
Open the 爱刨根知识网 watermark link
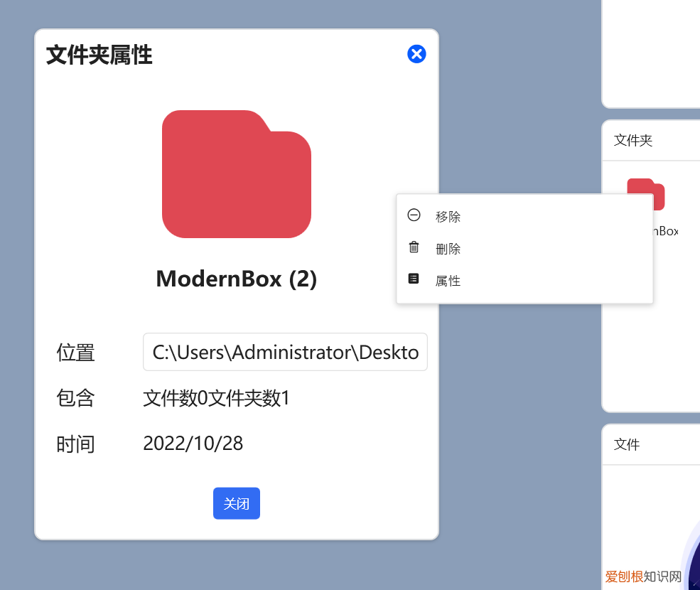point(642,579)
